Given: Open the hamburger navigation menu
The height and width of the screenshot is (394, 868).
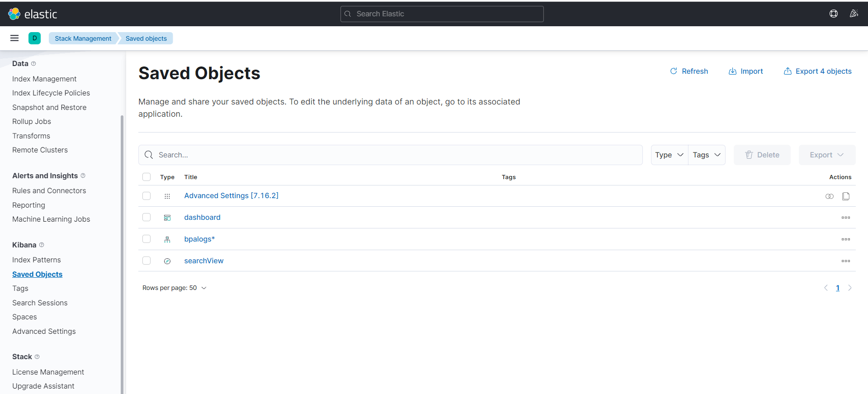Looking at the screenshot, I should pos(14,38).
